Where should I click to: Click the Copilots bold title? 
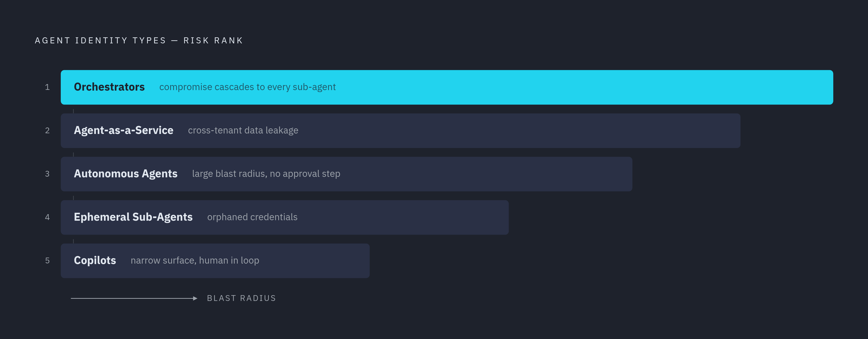[95, 261]
